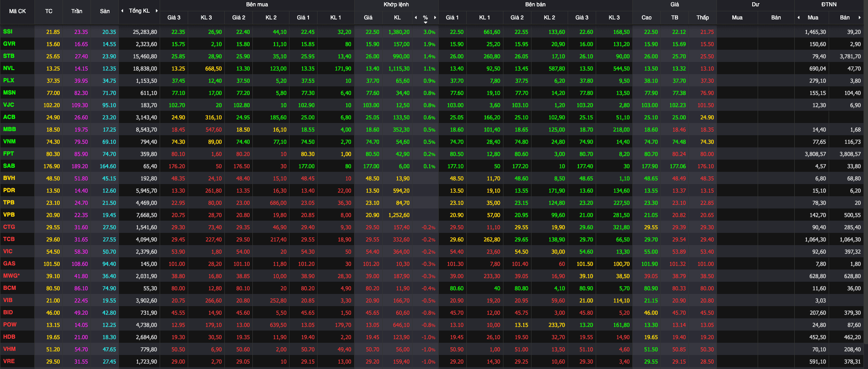The height and width of the screenshot is (369, 868).
Task: Click the right arrow beside ĐTNN Bán
Action: (x=859, y=18)
